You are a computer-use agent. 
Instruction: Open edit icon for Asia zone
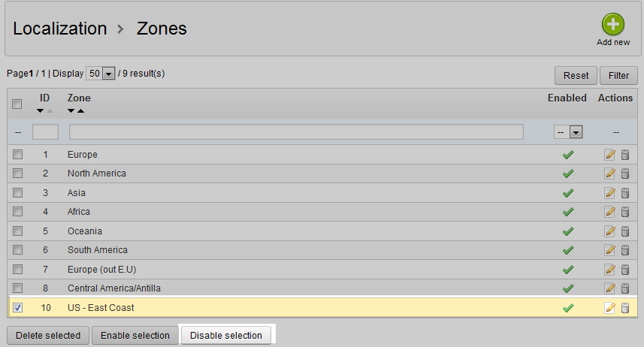(x=610, y=193)
